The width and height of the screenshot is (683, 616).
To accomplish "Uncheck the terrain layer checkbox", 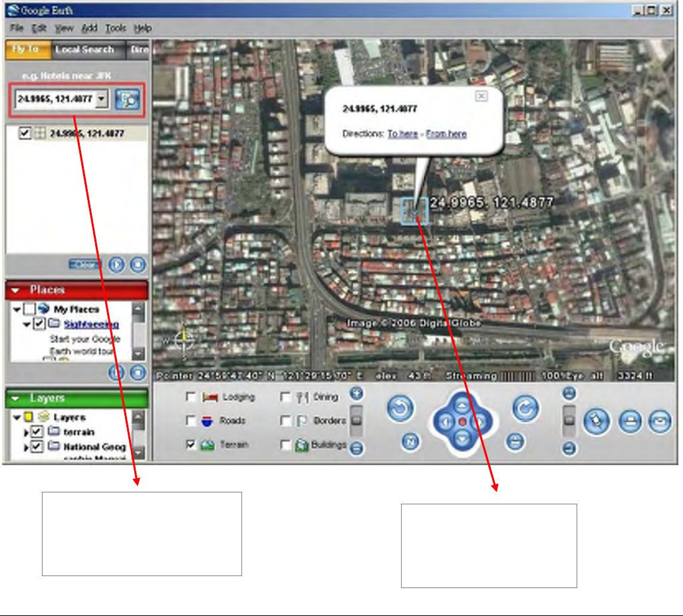I will click(x=37, y=431).
